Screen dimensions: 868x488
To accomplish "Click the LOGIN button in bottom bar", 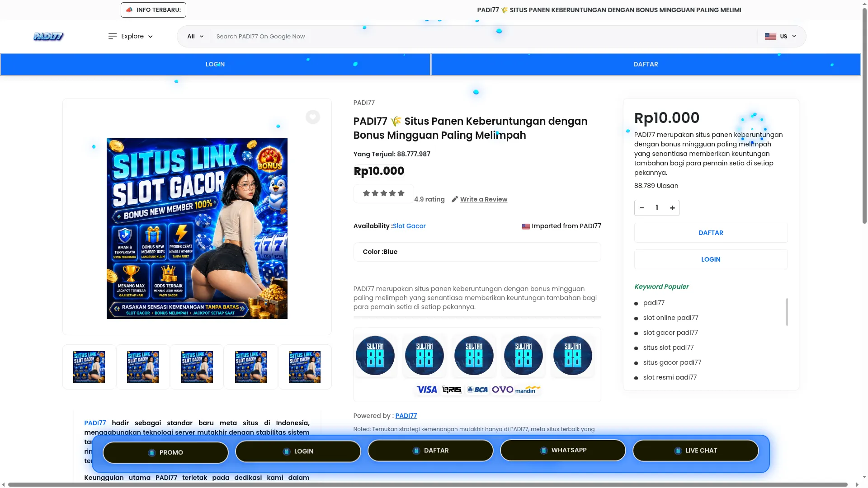I will 298,451.
